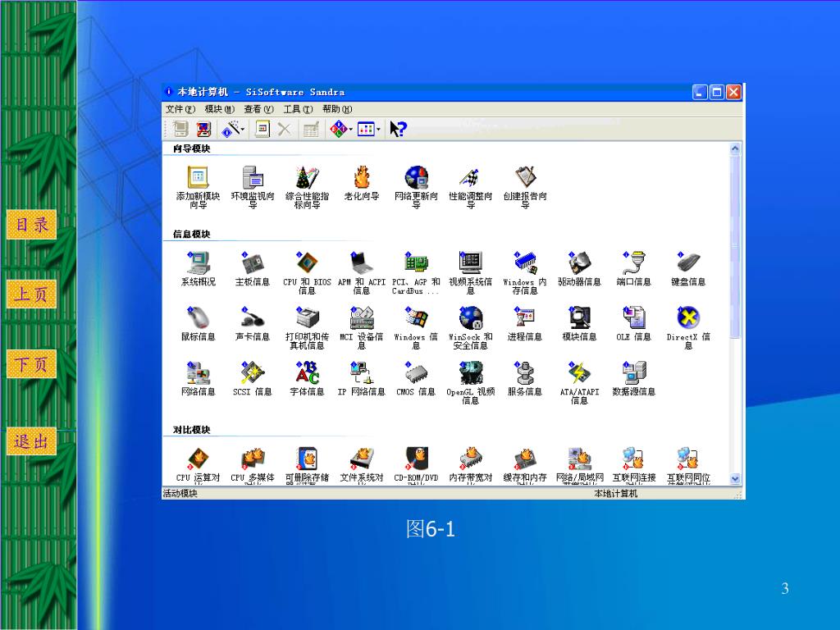The height and width of the screenshot is (630, 840).
Task: Go to previous slide with 上页
Action: click(32, 294)
